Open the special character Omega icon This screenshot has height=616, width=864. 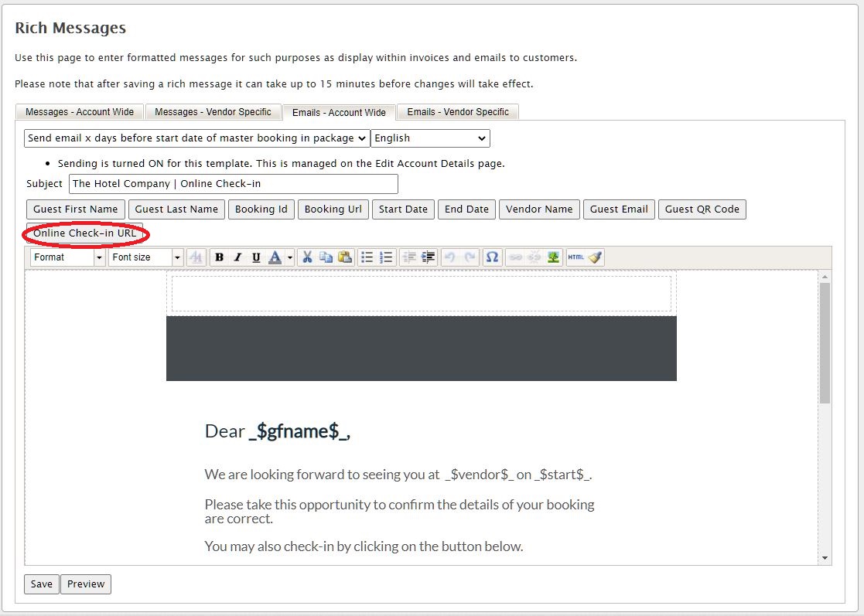pyautogui.click(x=491, y=257)
